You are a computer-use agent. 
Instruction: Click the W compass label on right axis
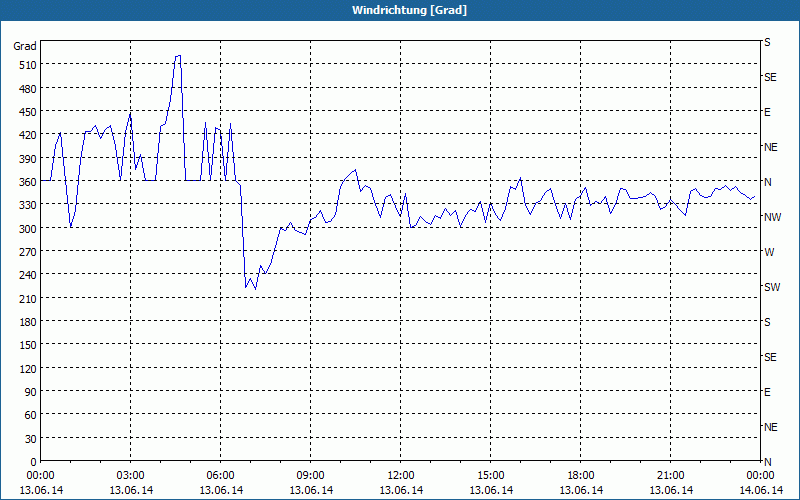pyautogui.click(x=769, y=252)
